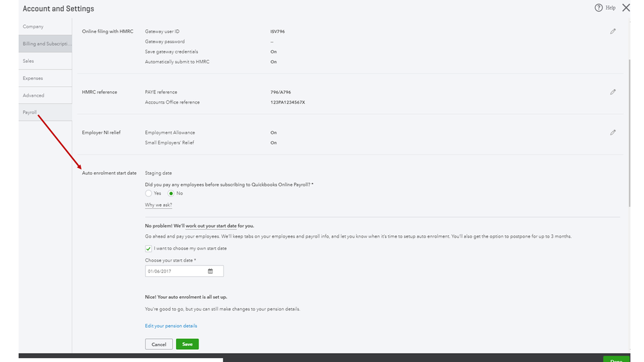Viewport: 644px width, 362px height.
Task: Switch to Billing and Subscription tab
Action: click(x=45, y=44)
